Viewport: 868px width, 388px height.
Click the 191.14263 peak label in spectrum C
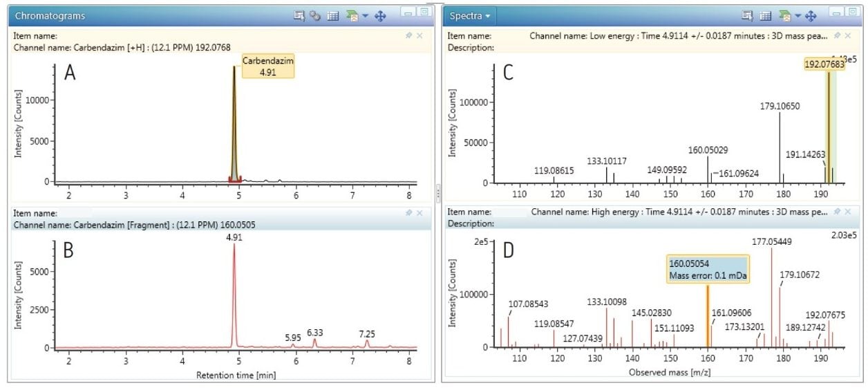click(806, 155)
